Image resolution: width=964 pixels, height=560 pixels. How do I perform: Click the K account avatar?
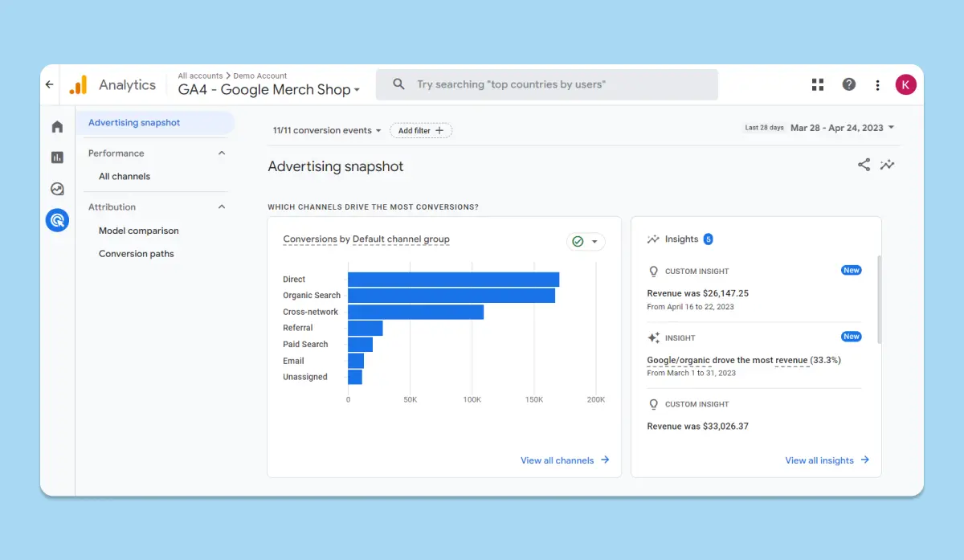(x=905, y=84)
